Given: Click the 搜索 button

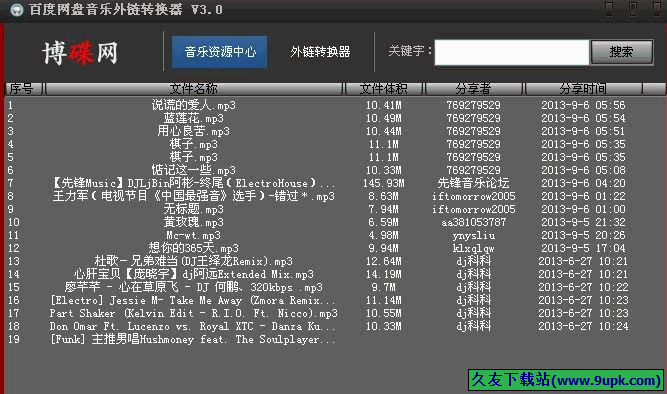Looking at the screenshot, I should coord(622,52).
